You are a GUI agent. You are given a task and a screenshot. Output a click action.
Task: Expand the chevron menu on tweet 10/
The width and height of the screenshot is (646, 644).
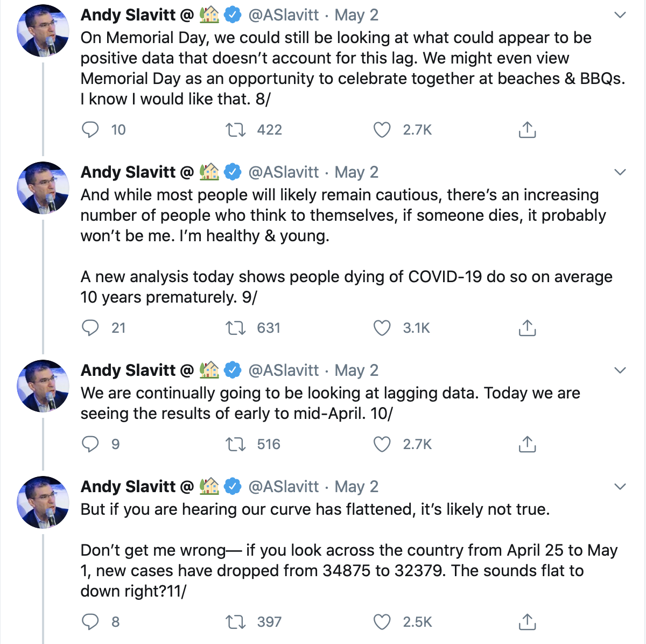tap(620, 370)
